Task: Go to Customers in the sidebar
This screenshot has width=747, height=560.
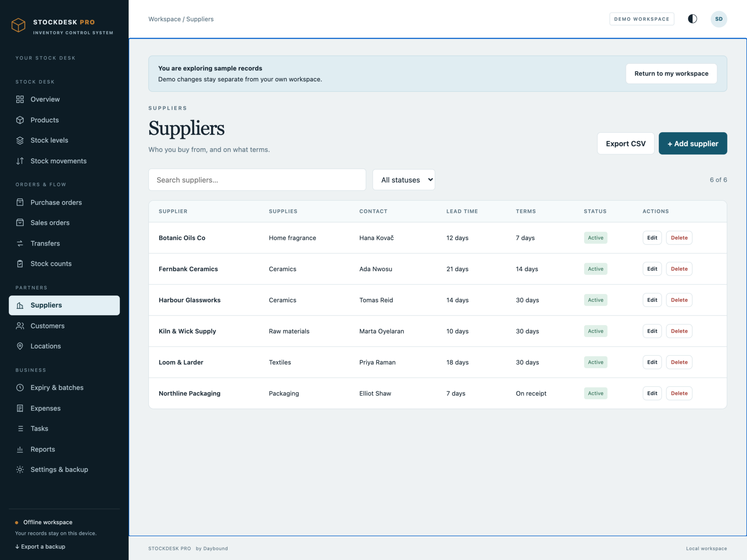Action: 64,326
